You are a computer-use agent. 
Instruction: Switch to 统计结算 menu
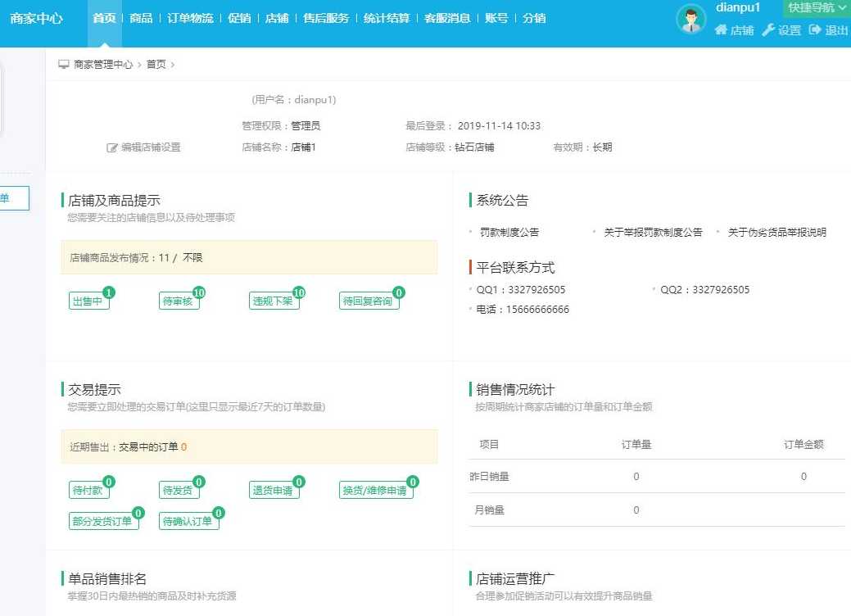pos(387,18)
